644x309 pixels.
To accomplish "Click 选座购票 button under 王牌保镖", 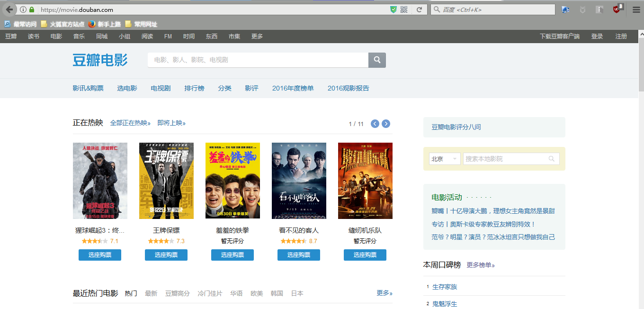I will (166, 255).
